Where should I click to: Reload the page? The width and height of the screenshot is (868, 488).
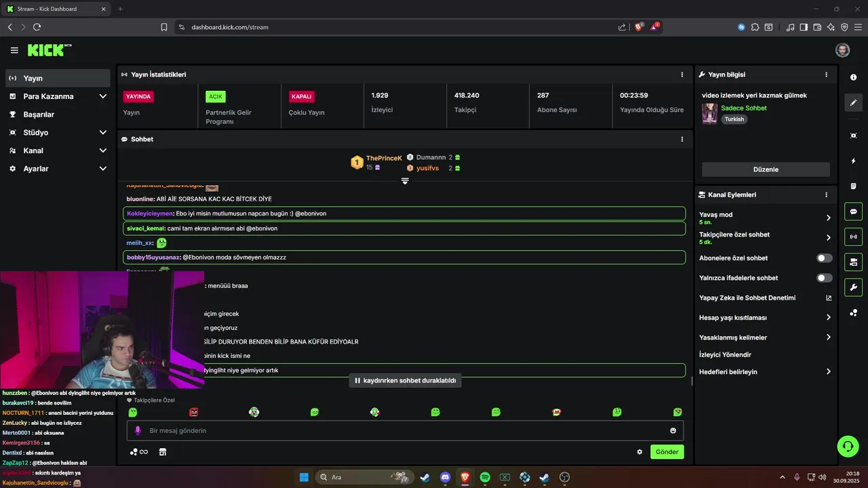37,27
